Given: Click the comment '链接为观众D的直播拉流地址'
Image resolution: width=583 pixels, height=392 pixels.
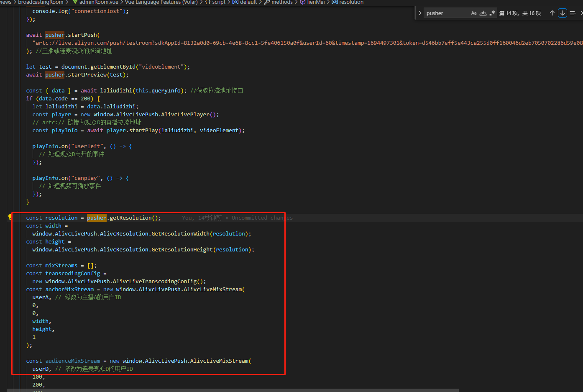Looking at the screenshot, I should click(104, 123).
